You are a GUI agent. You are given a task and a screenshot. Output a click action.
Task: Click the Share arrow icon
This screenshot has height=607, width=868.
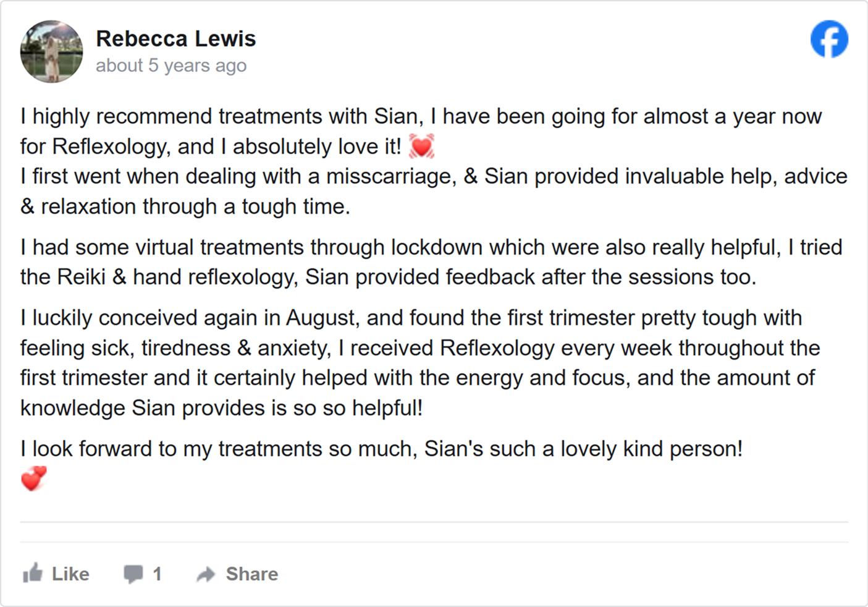tap(206, 574)
